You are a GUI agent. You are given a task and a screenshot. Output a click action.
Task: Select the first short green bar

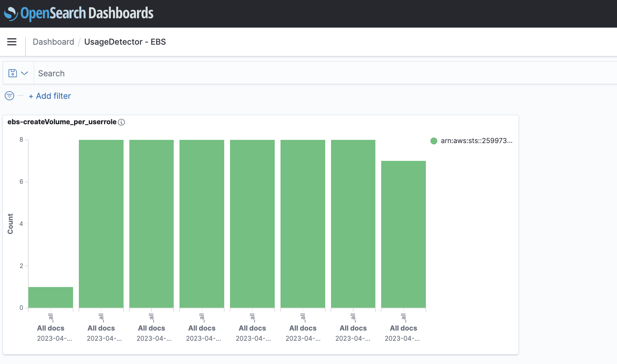click(51, 297)
